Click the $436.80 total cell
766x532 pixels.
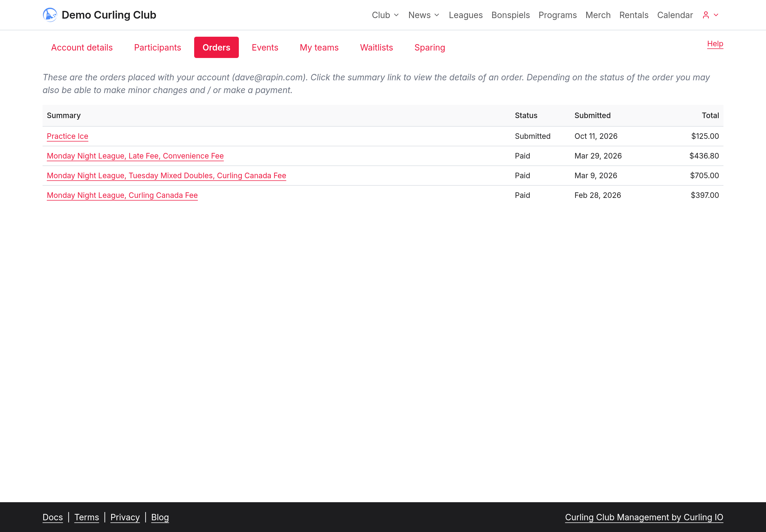coord(704,156)
